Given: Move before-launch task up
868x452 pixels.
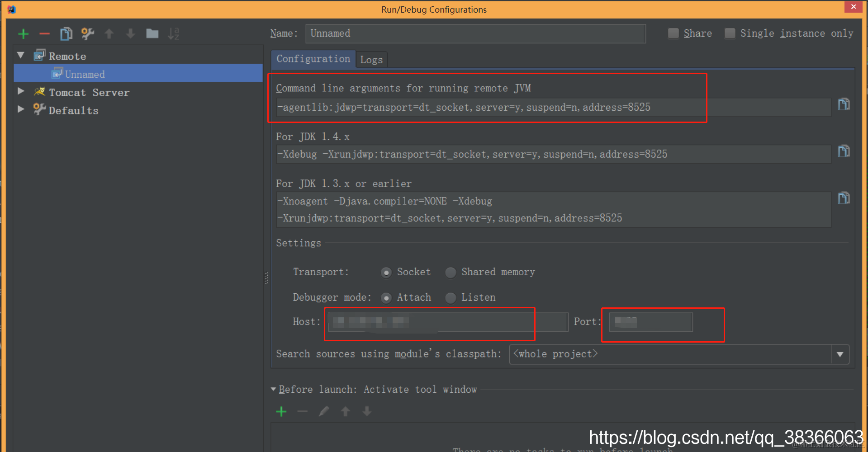Looking at the screenshot, I should 346,411.
